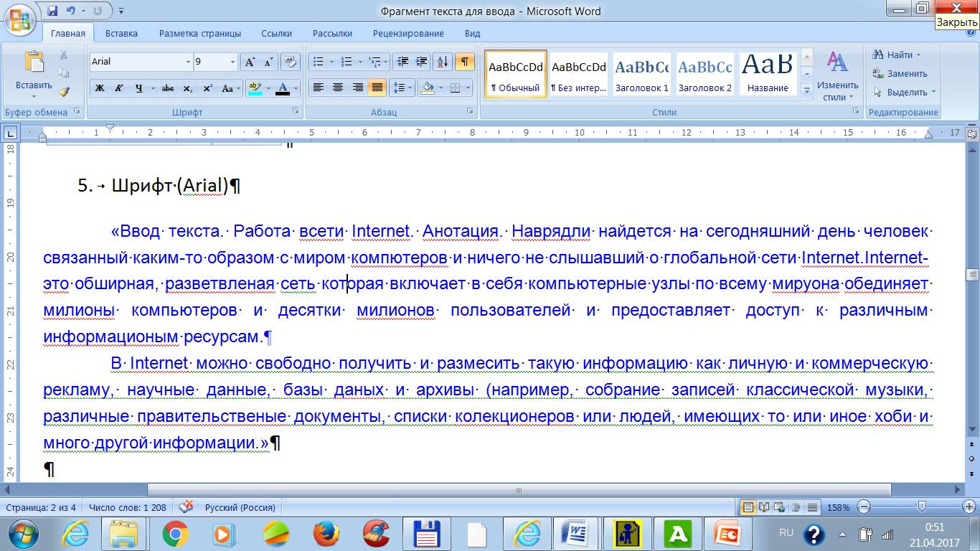Click the spelling check status icon
980x551 pixels.
[186, 507]
